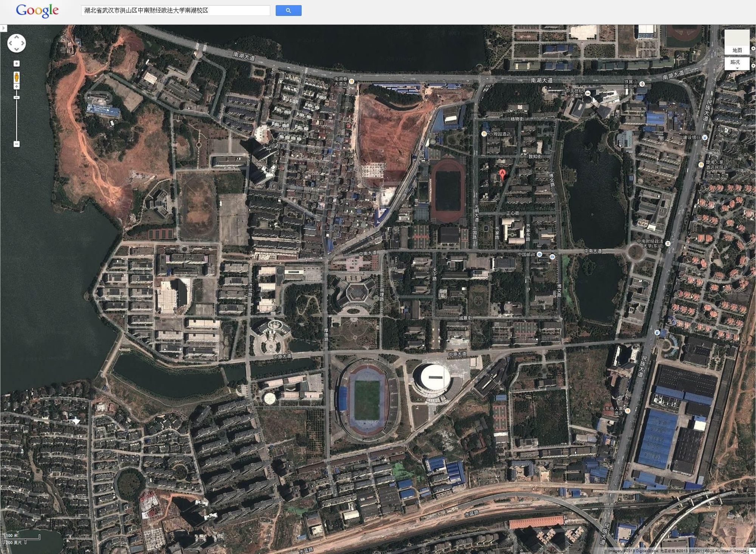The image size is (756, 554).
Task: Expand the side panel triangle arrow
Action: click(3, 28)
